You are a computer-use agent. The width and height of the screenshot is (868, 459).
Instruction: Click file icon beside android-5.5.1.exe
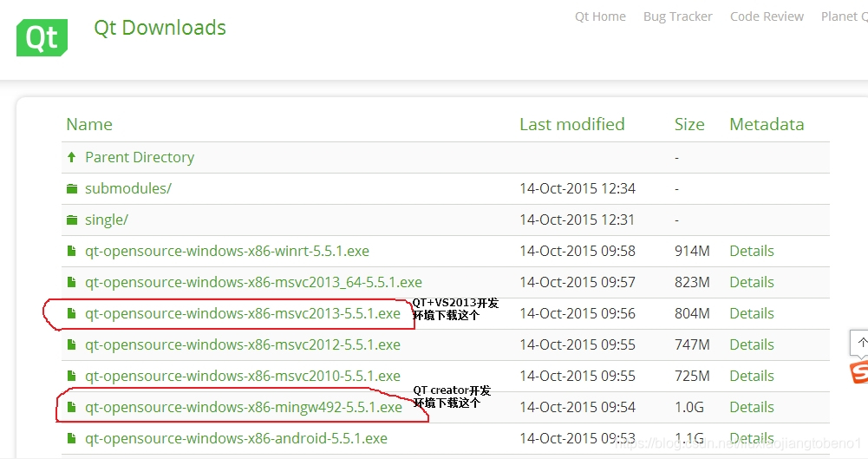(71, 438)
